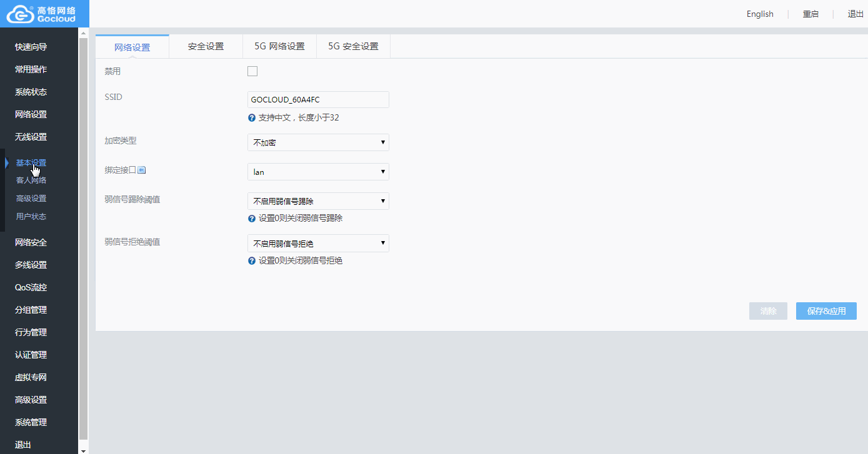Click the 重启 link in header
Viewport: 868px width, 454px height.
pos(811,14)
